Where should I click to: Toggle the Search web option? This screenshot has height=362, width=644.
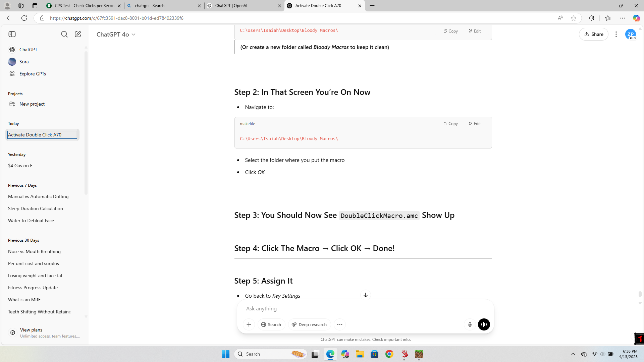pos(271,324)
